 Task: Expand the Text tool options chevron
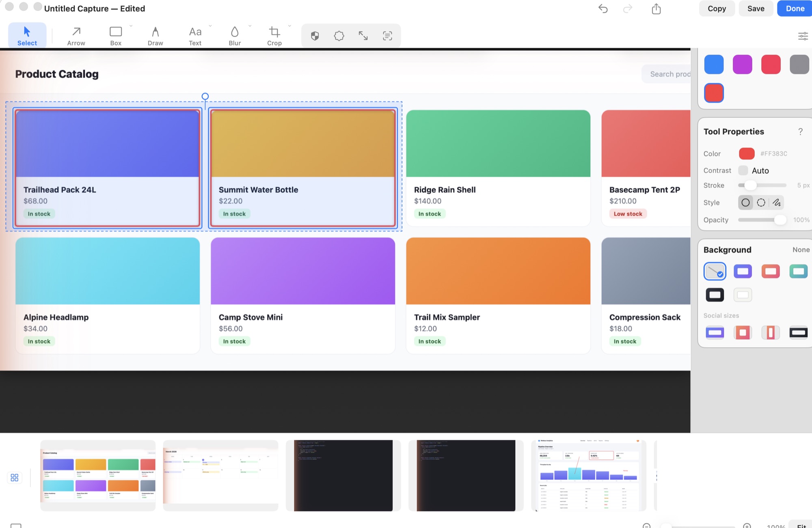tap(210, 26)
